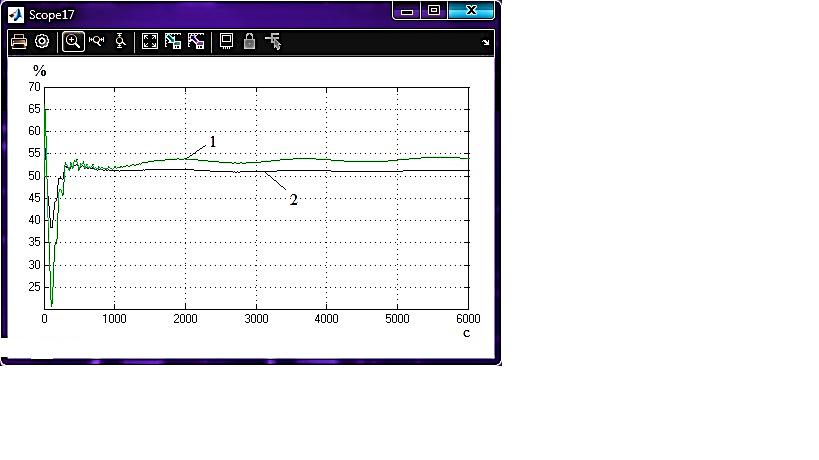Click the Autoscale axes icon
The height and width of the screenshot is (460, 819).
click(150, 41)
